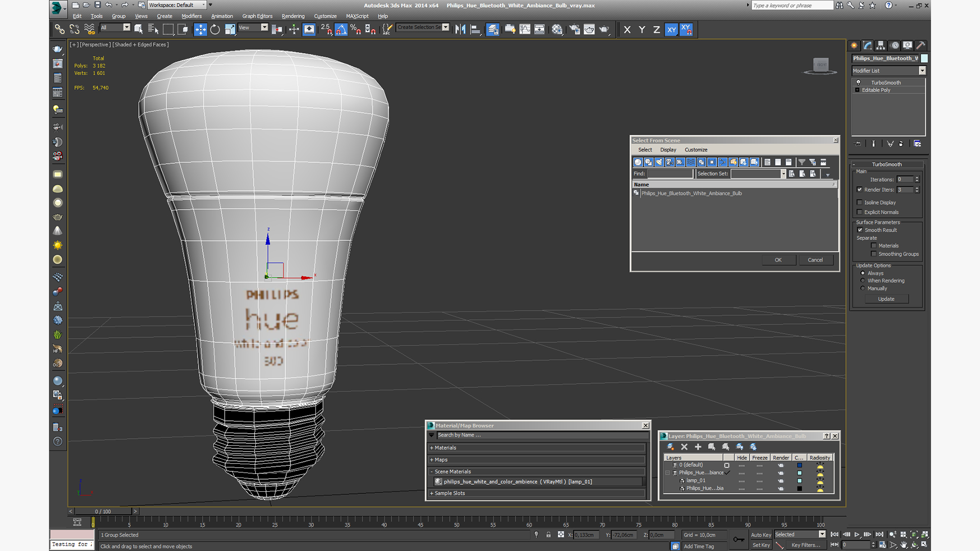The height and width of the screenshot is (551, 980).
Task: Open the Utilities command panel tab
Action: pyautogui.click(x=921, y=45)
